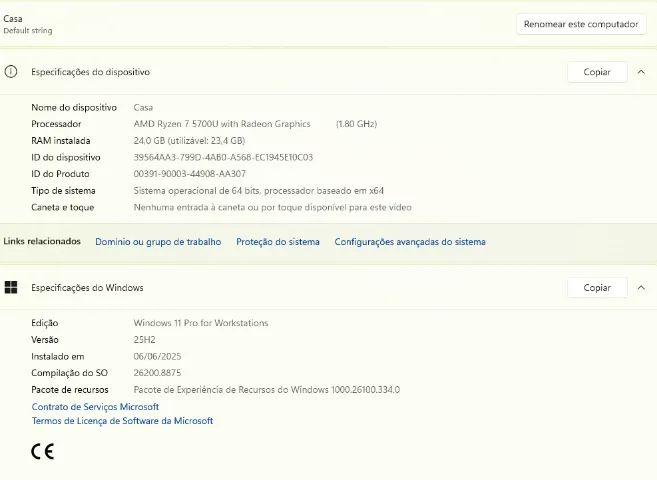Screen dimensions: 657x480
Task: Click the Caneta e toque value text
Action: click(272, 207)
